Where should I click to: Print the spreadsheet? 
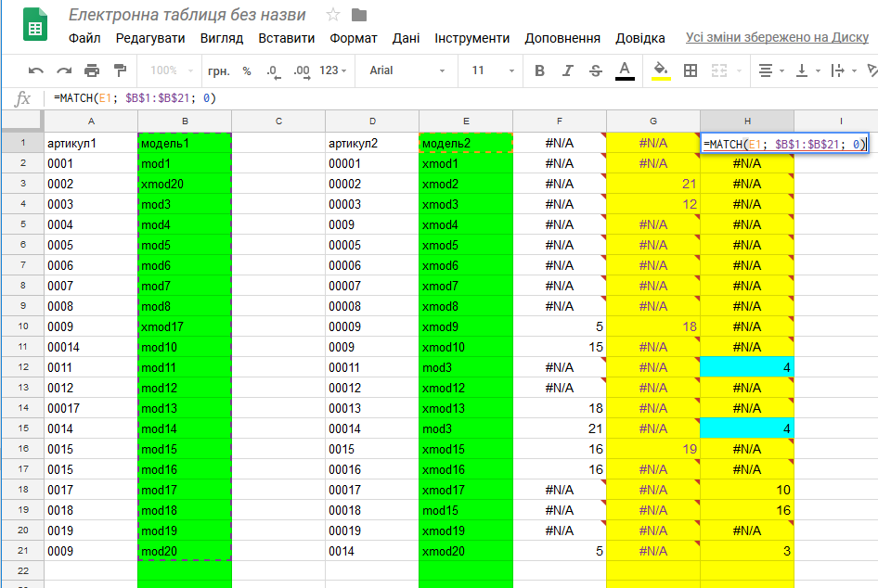(92, 70)
